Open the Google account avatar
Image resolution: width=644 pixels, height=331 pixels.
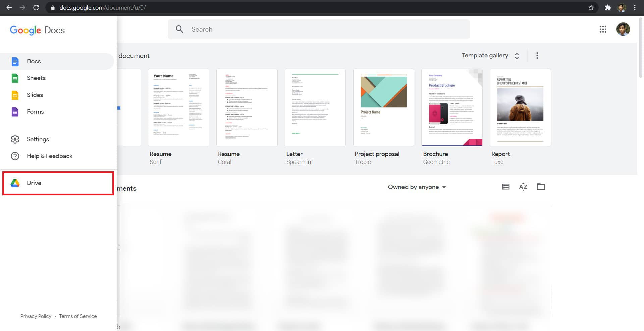point(623,29)
